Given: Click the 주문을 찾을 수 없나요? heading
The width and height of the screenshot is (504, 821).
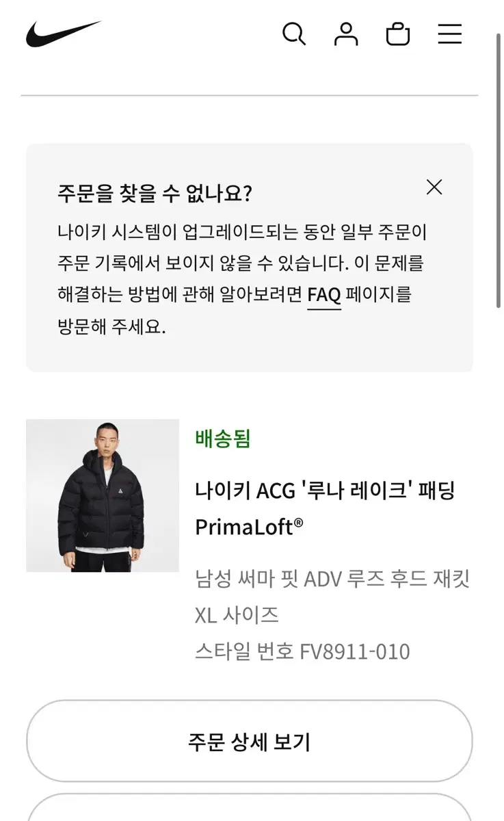Looking at the screenshot, I should tap(155, 194).
